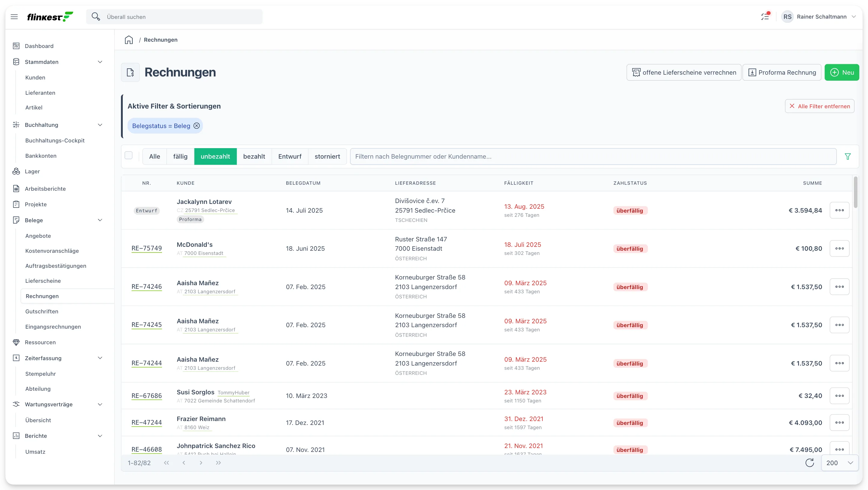Open the hamburger menu icon
The width and height of the screenshot is (868, 490).
[14, 16]
